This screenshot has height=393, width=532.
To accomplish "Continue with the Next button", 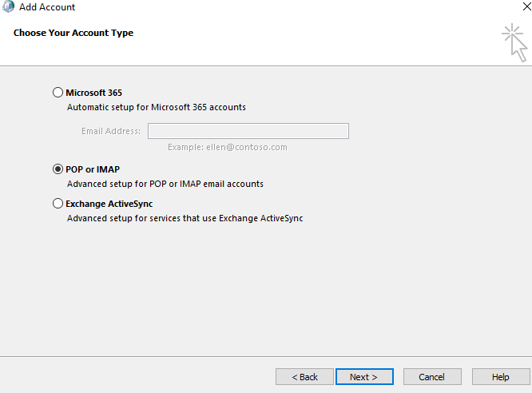I will pos(364,377).
